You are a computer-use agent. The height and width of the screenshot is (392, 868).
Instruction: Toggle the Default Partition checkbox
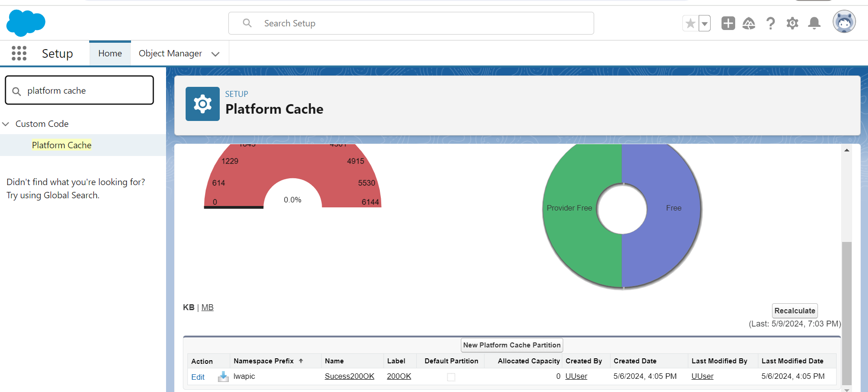click(x=451, y=377)
